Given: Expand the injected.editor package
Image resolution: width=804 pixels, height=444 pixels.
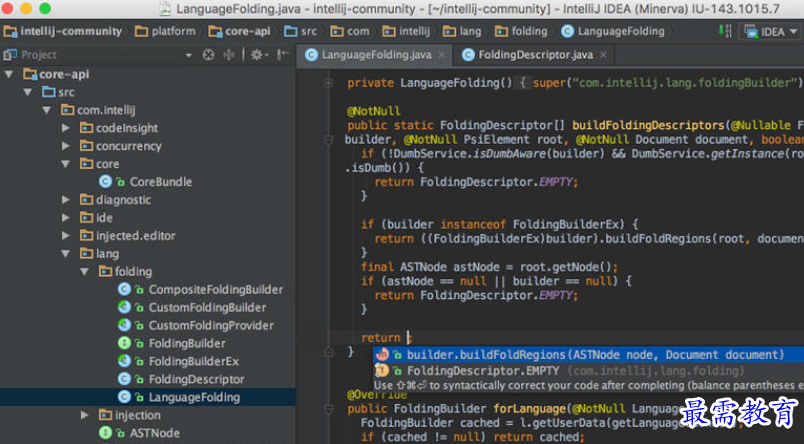Looking at the screenshot, I should pos(66,236).
